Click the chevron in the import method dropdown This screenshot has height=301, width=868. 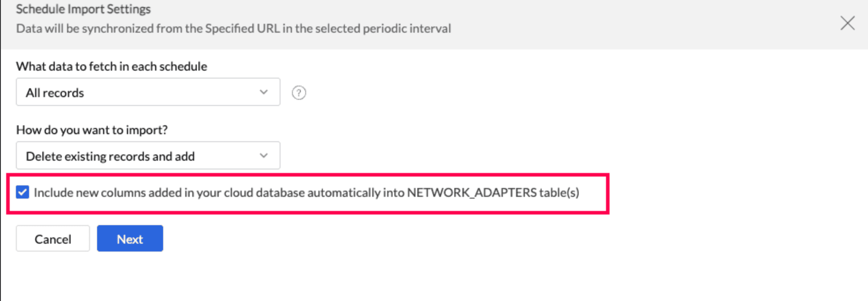(x=264, y=155)
